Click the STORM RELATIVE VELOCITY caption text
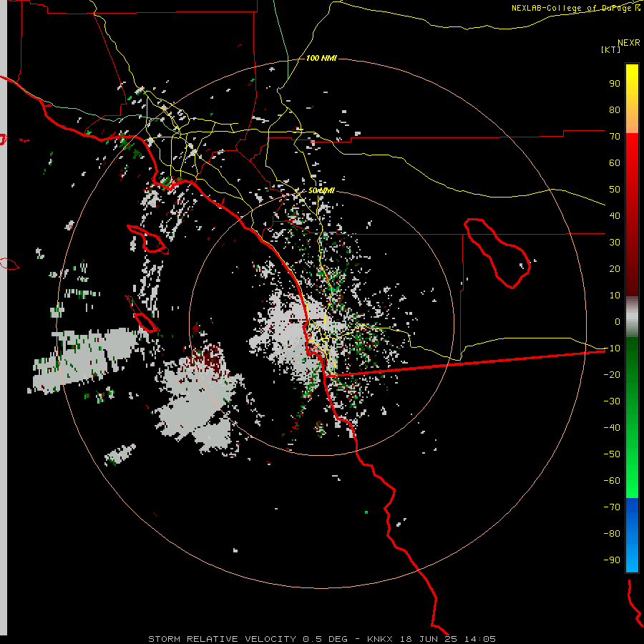This screenshot has height=644, width=644. (x=222, y=639)
